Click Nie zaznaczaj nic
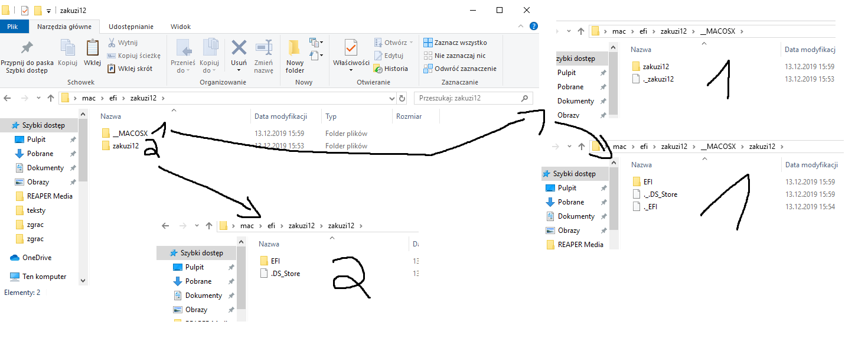Image resolution: width=868 pixels, height=357 pixels. pos(455,56)
